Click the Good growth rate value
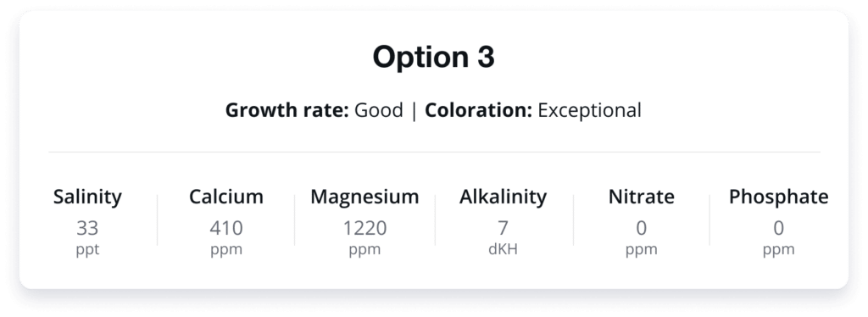 click(x=379, y=110)
